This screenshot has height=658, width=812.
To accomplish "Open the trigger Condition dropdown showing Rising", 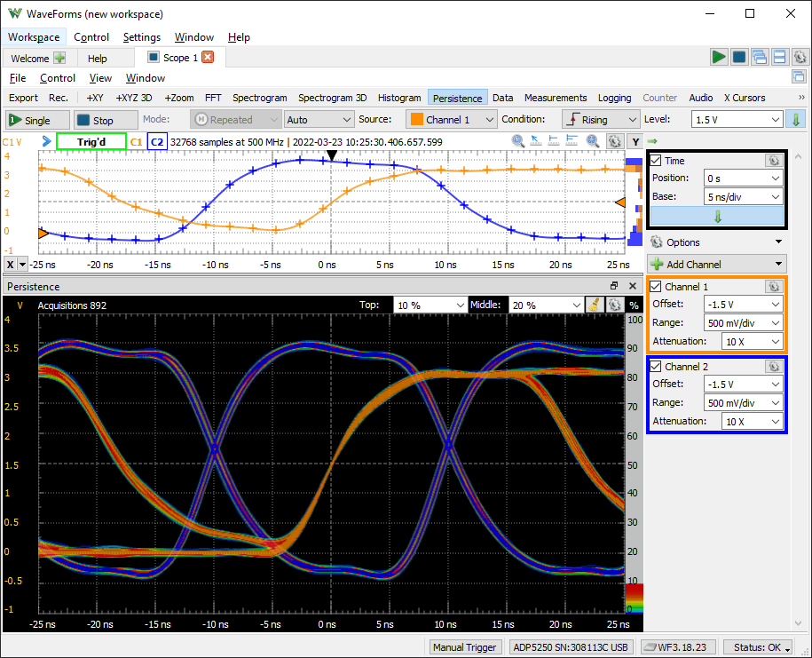I will [x=600, y=118].
